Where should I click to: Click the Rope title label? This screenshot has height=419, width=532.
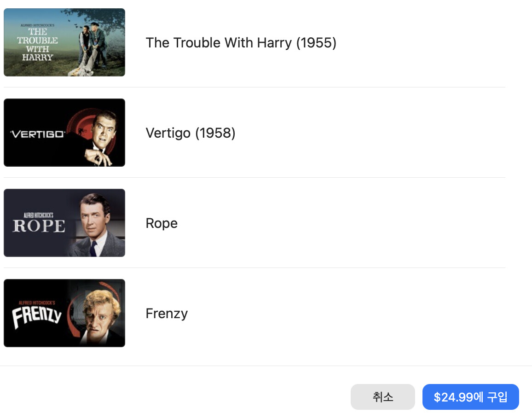[x=161, y=223]
